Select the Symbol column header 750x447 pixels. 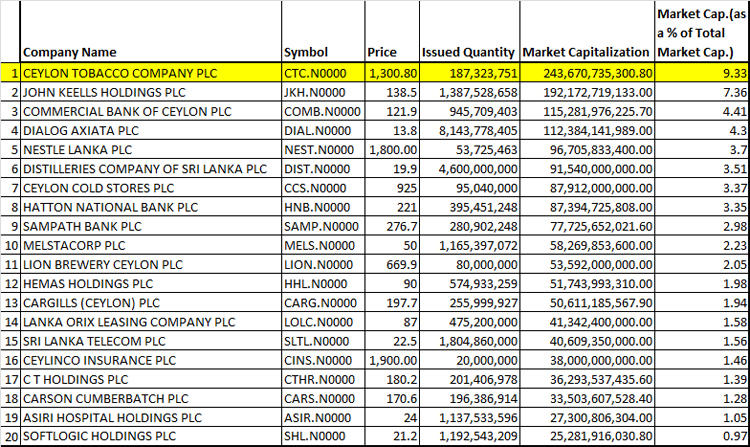[323, 32]
